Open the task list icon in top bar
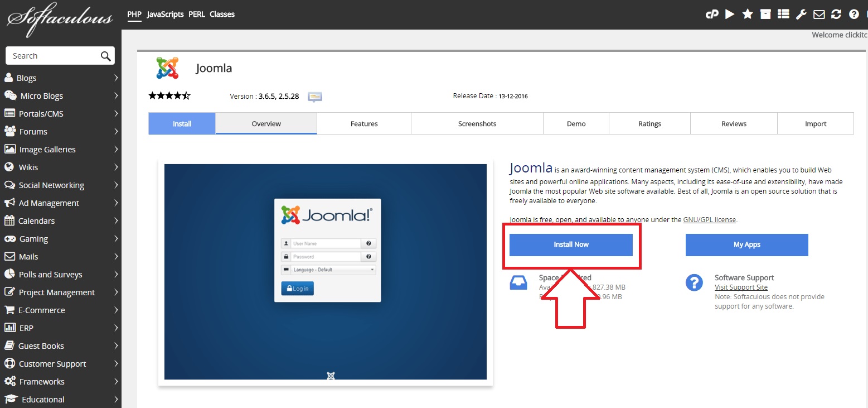Image resolution: width=868 pixels, height=408 pixels. (783, 14)
